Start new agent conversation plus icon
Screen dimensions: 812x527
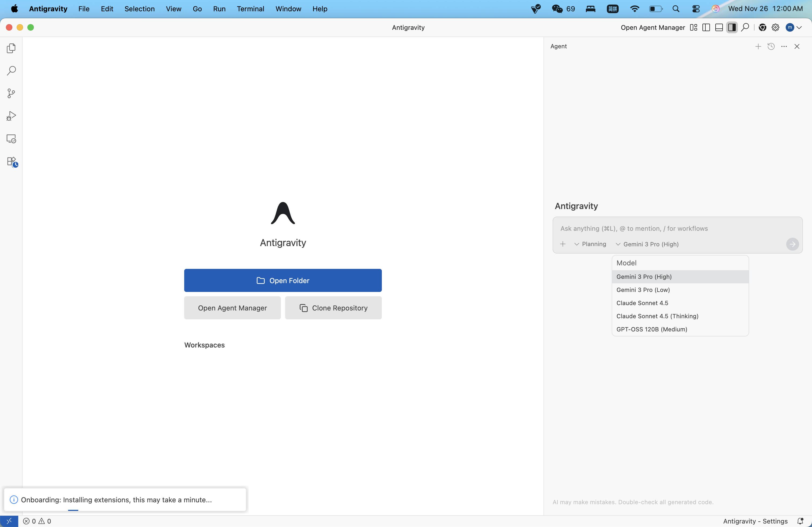758,46
